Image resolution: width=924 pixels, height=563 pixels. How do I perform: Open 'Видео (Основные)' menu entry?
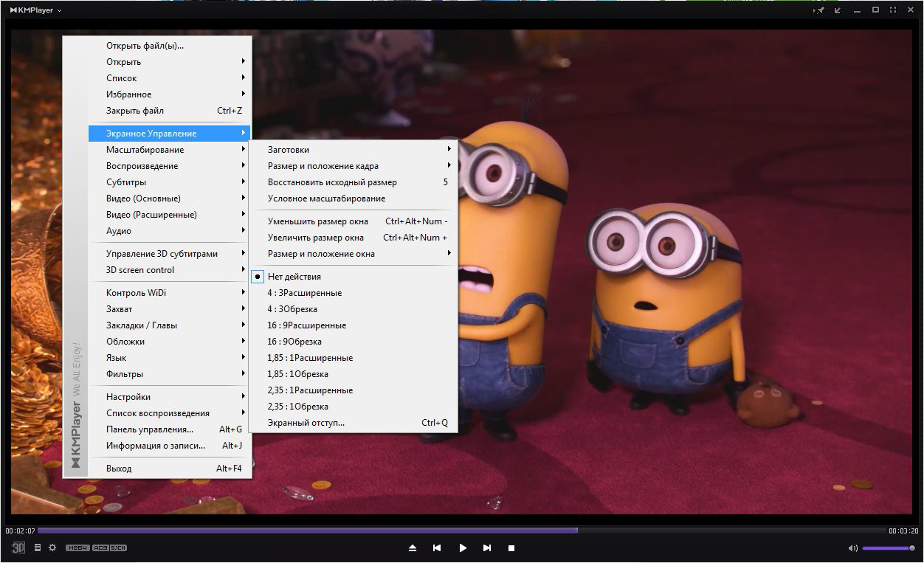tap(169, 198)
